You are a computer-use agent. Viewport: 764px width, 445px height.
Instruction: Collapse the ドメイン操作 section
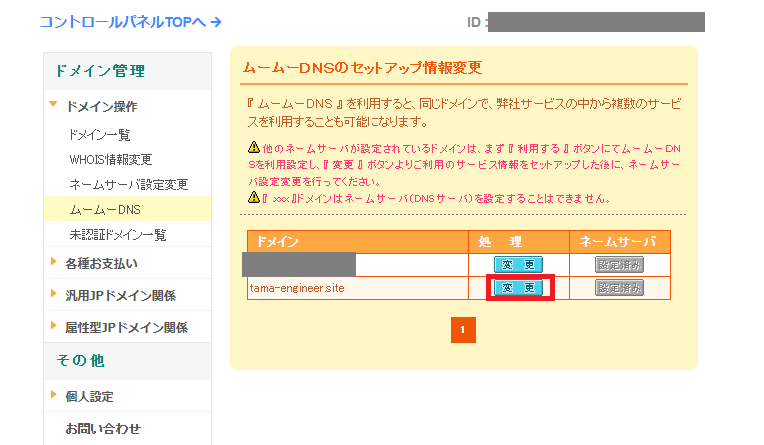(101, 106)
